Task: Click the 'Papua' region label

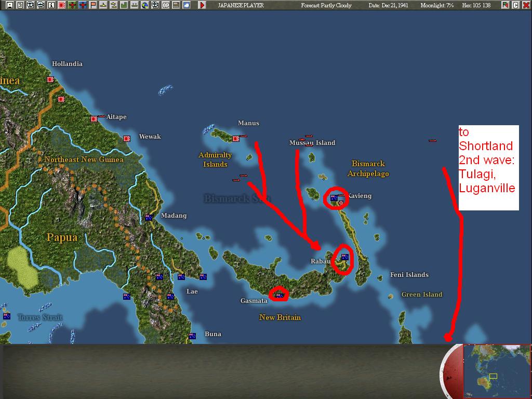Action: tap(62, 237)
